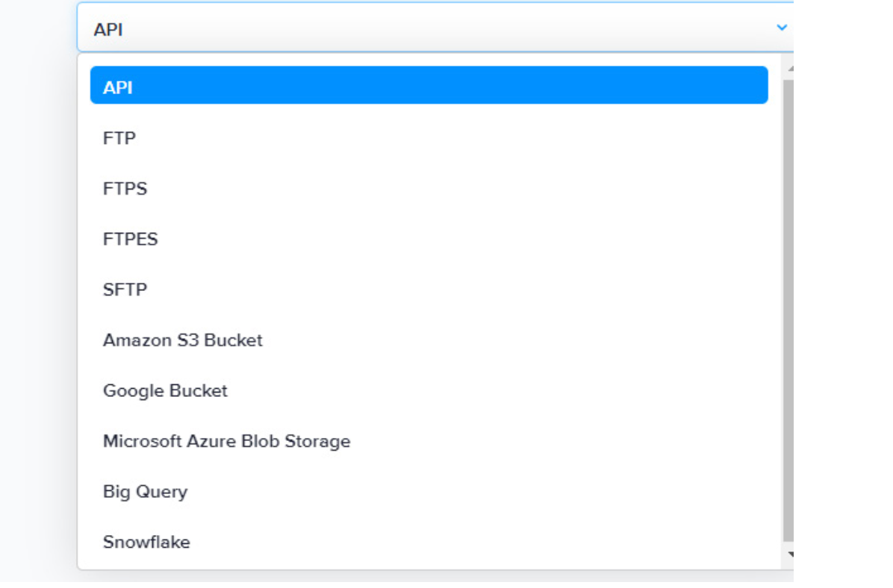
Task: Select the secure file transfer SFTP entry
Action: [x=125, y=290]
